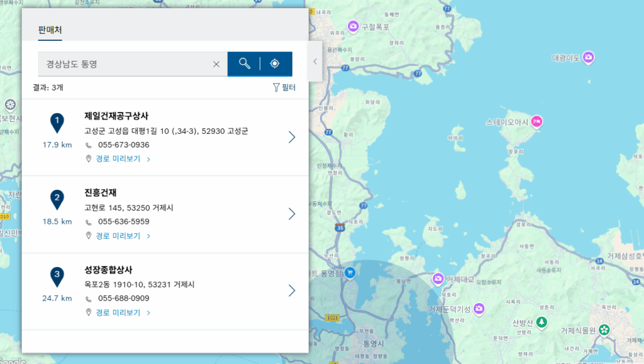Click the 진흥건재 store name
This screenshot has height=364, width=644.
click(x=101, y=192)
